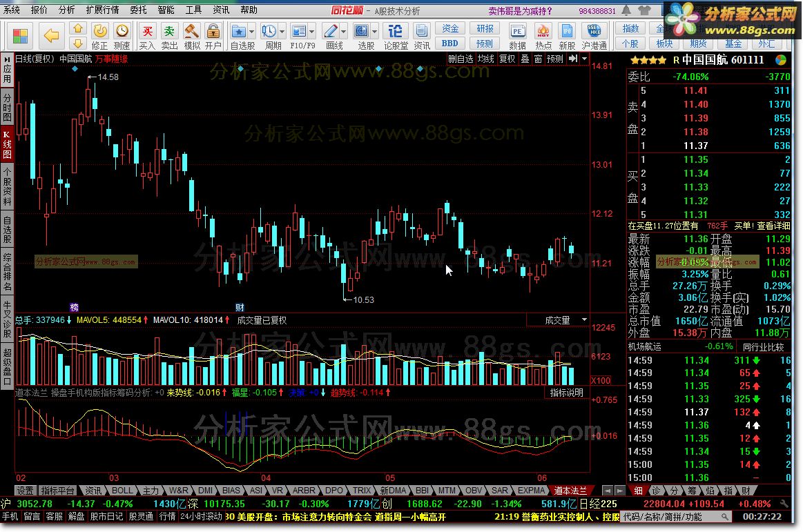Click the 板块 sector button

[664, 43]
